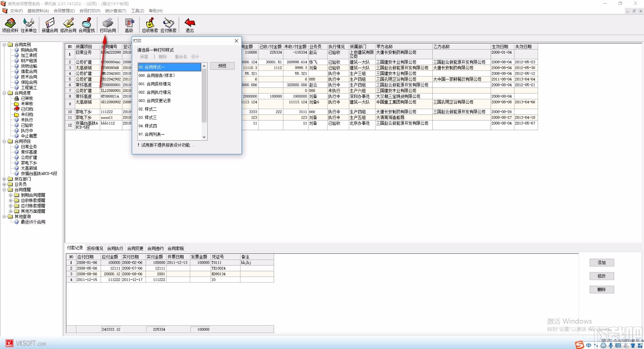Switch to the 合同执行 tab
The height and width of the screenshot is (349, 644).
115,248
